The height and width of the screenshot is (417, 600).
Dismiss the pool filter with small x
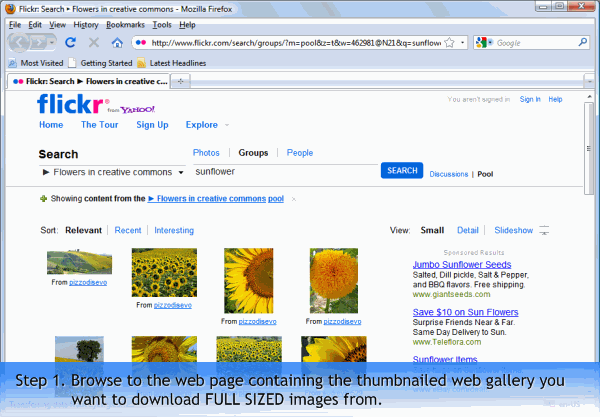click(x=293, y=199)
